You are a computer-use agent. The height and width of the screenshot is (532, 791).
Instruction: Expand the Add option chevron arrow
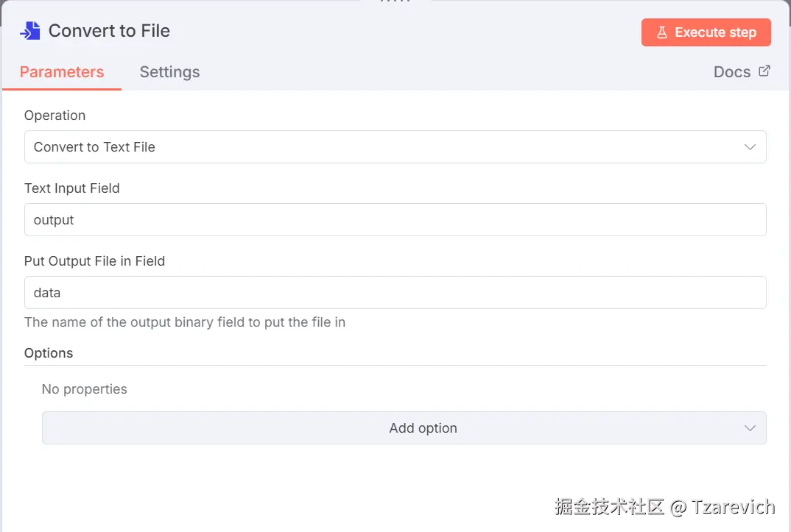click(750, 428)
